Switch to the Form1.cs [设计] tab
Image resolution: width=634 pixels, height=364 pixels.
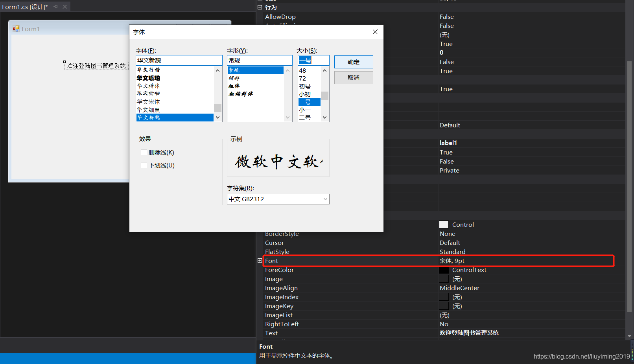25,7
